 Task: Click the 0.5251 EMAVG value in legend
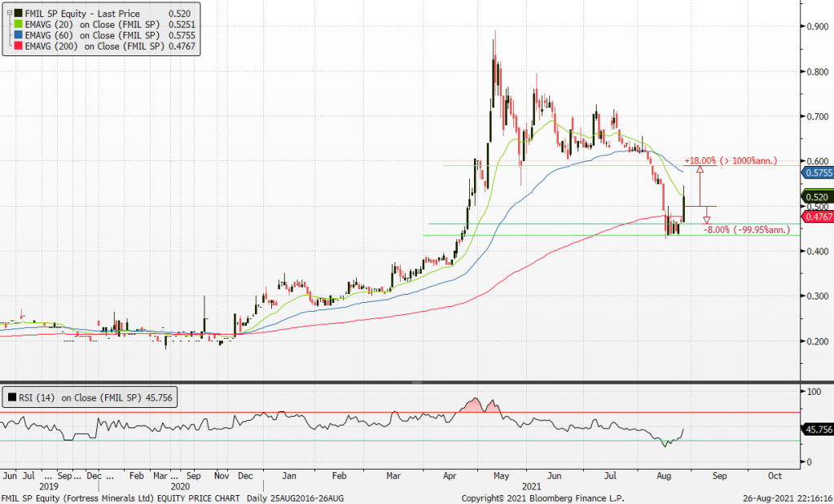pyautogui.click(x=182, y=24)
